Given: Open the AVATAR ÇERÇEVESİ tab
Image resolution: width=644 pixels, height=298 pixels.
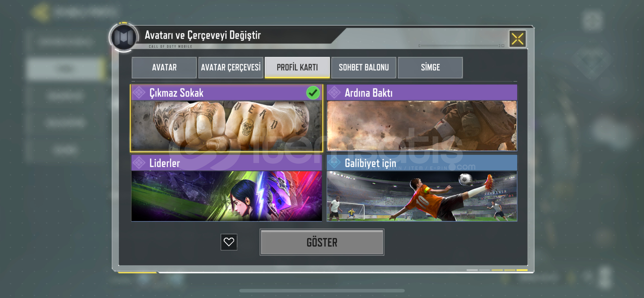Looking at the screenshot, I should 231,68.
